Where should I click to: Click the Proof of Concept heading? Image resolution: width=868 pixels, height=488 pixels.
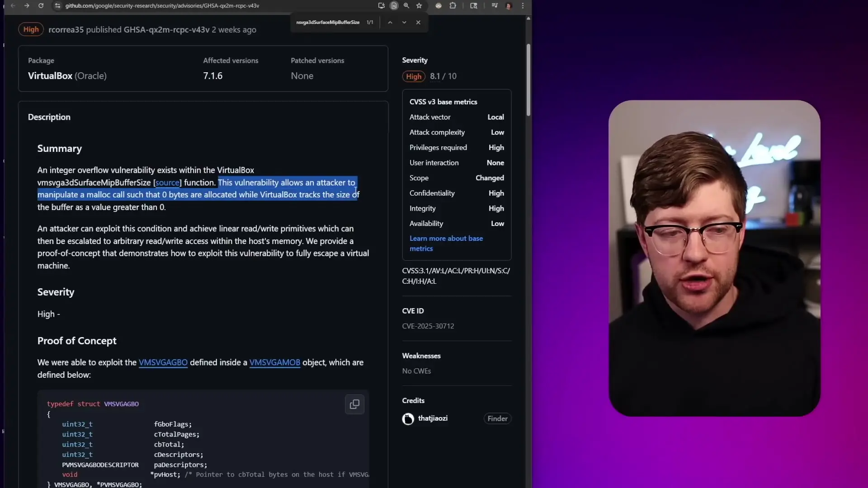[77, 341]
